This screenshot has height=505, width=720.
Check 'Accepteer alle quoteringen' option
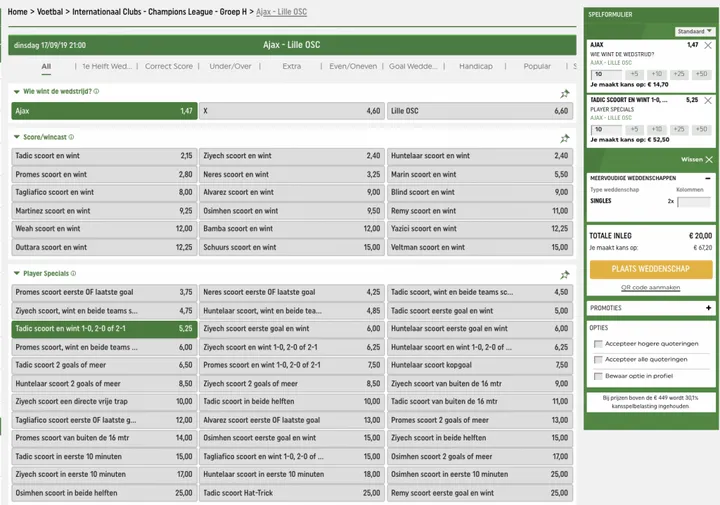click(x=598, y=359)
